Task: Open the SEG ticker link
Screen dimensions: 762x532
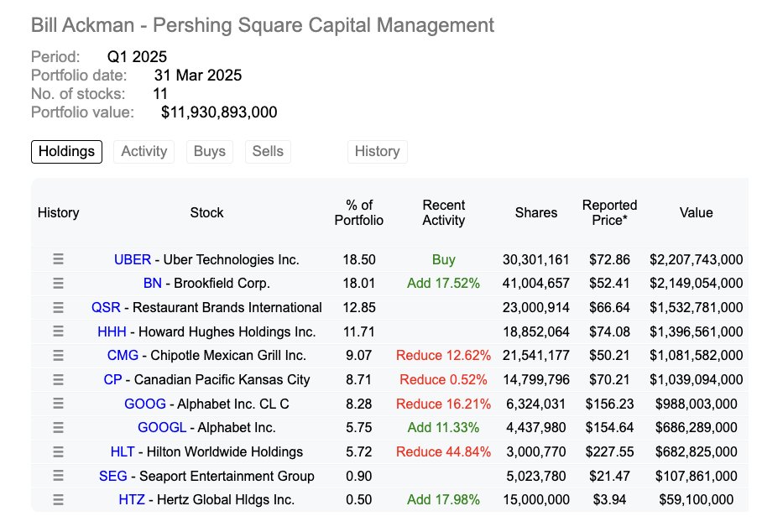Action: tap(112, 476)
